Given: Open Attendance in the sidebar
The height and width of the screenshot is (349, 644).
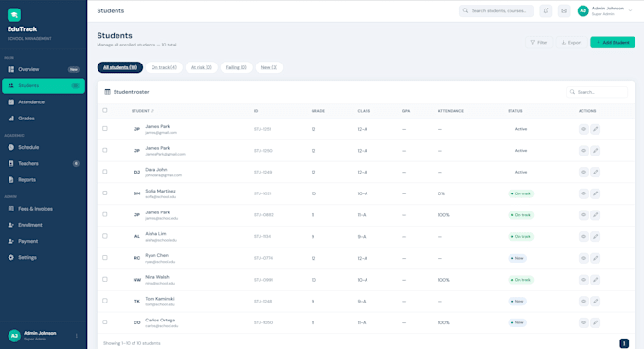Looking at the screenshot, I should pos(44,101).
